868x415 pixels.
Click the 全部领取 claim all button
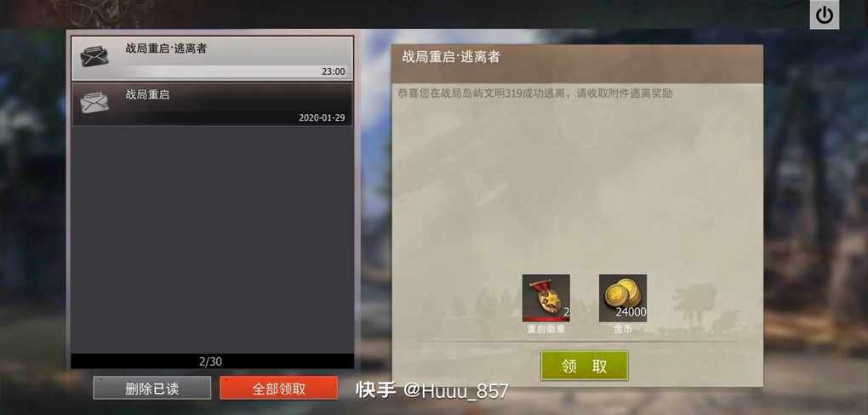pos(278,389)
